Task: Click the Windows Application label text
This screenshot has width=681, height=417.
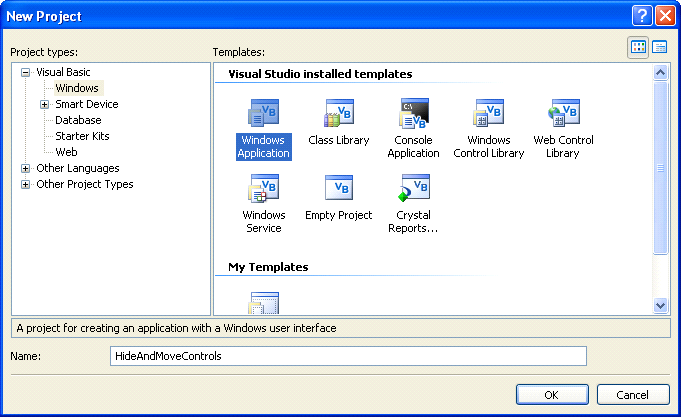Action: click(x=264, y=147)
